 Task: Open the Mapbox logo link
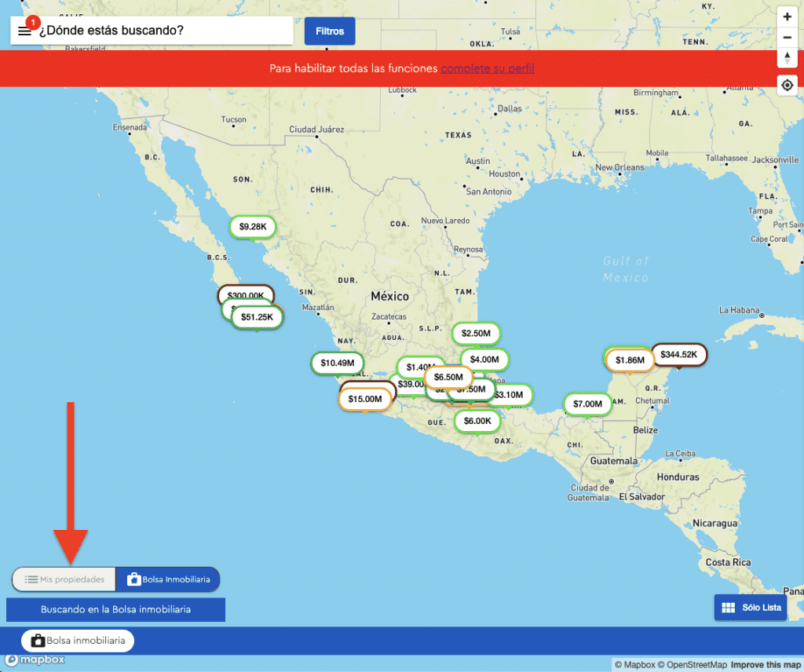(x=35, y=659)
